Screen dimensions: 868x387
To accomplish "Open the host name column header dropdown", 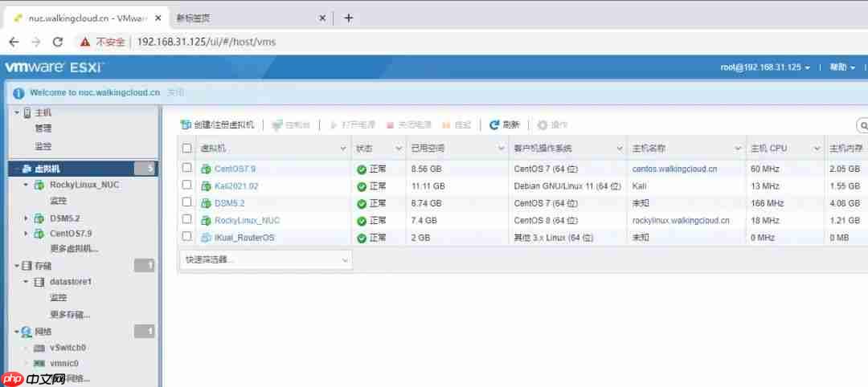I will (x=738, y=149).
